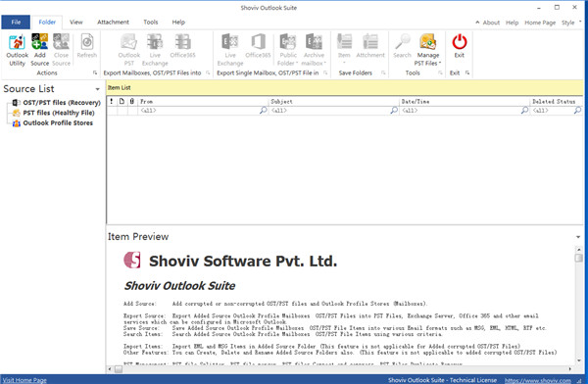Screen dimensions: 588x384
Task: Switch to the Folder ribbon tab
Action: (x=47, y=23)
